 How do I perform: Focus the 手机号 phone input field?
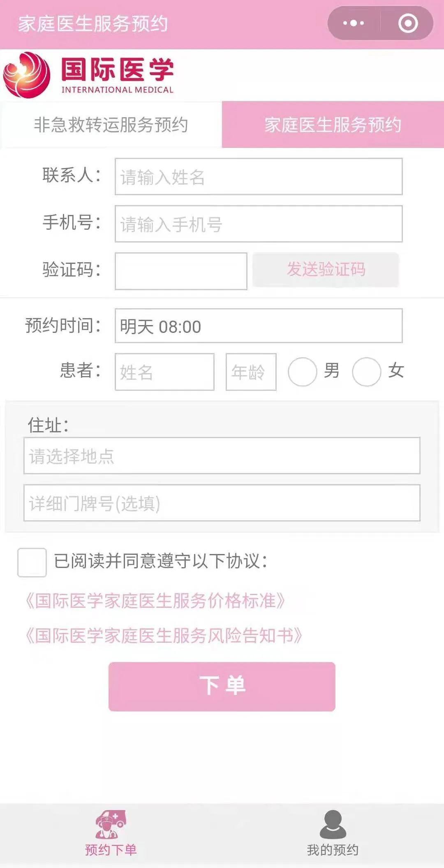coord(258,224)
